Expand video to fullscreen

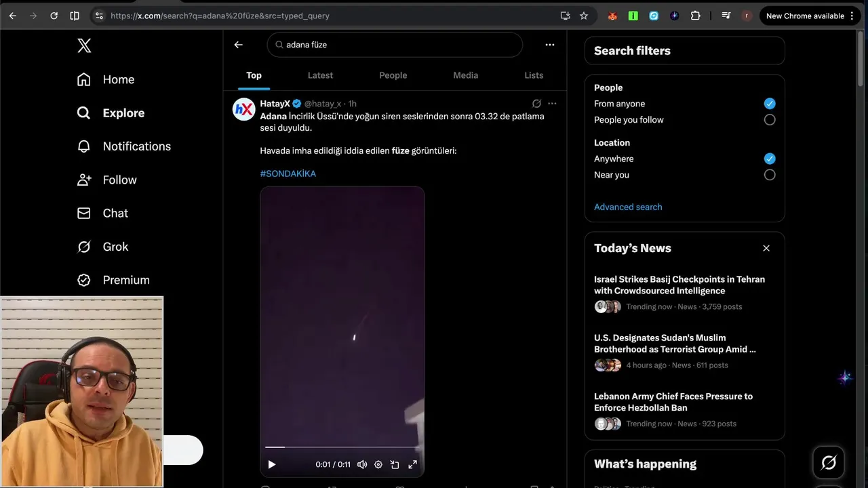(412, 464)
